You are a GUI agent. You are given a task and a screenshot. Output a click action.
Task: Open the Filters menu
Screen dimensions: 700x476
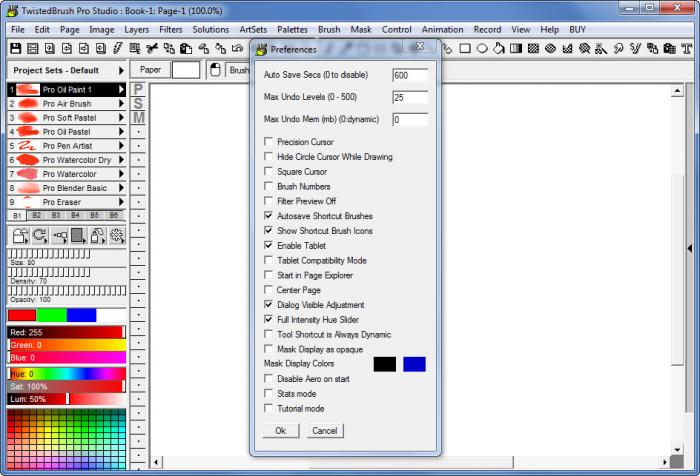[x=171, y=29]
